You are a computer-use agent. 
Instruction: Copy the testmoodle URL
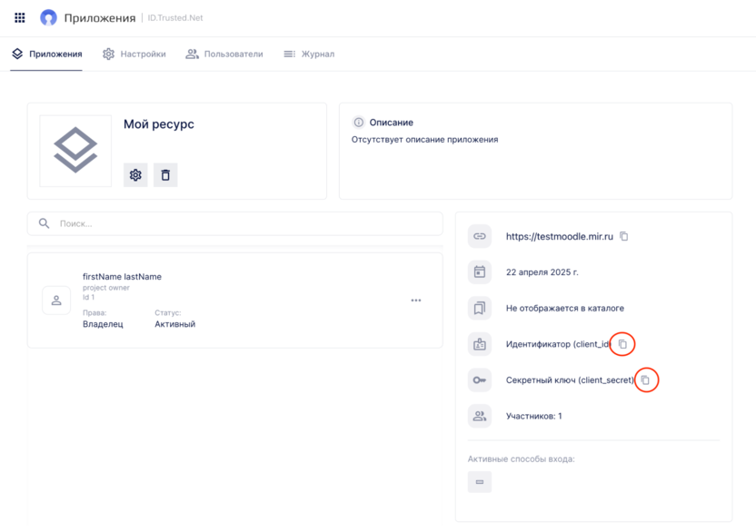pyautogui.click(x=623, y=236)
